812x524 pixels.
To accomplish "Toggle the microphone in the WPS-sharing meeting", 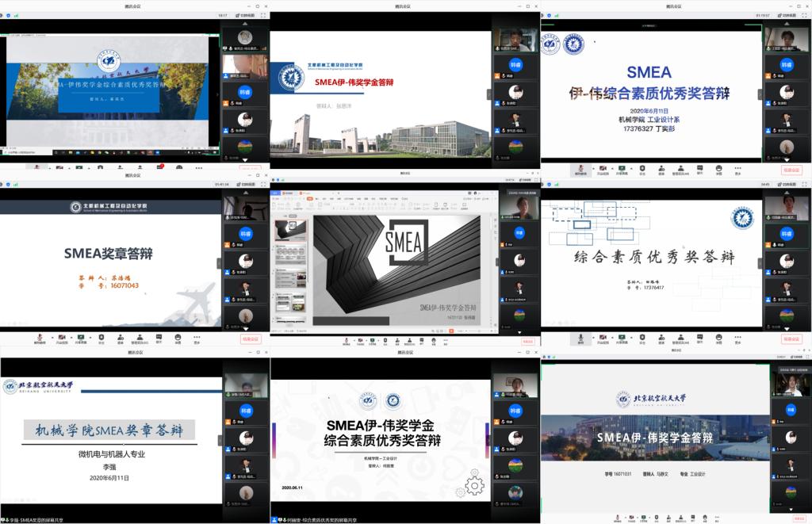I will coord(347,341).
